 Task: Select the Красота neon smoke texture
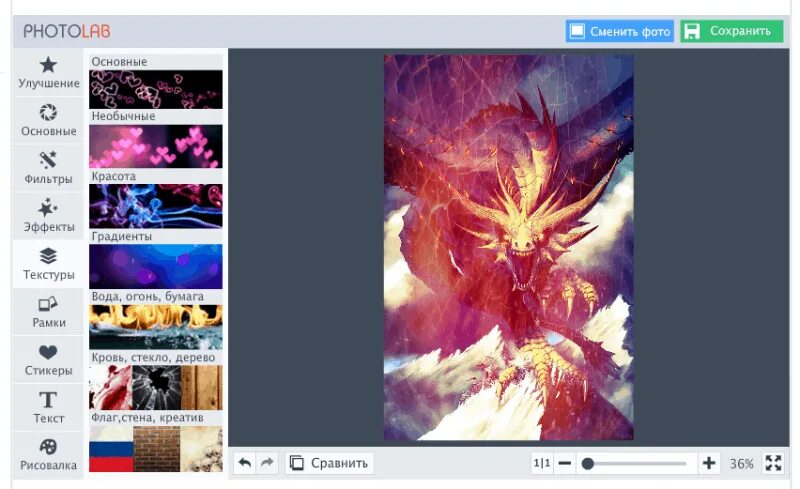[156, 206]
